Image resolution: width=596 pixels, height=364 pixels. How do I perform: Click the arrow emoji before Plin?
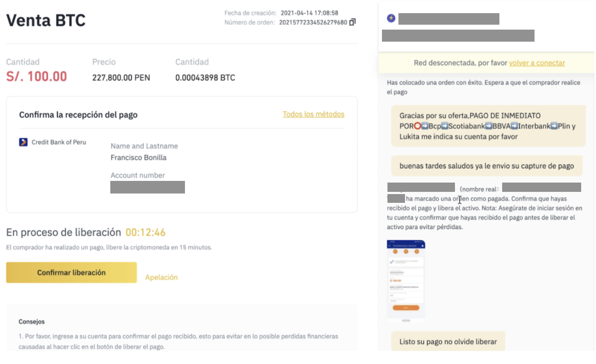(x=554, y=126)
